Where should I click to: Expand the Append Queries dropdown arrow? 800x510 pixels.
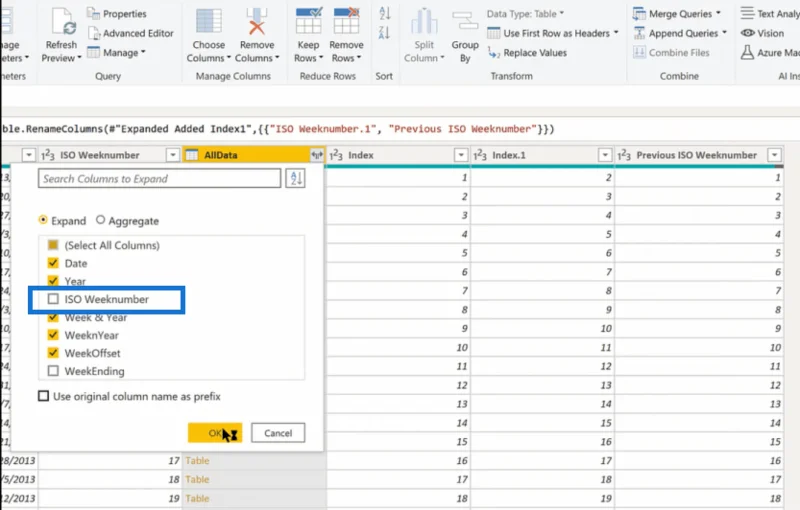(x=724, y=33)
